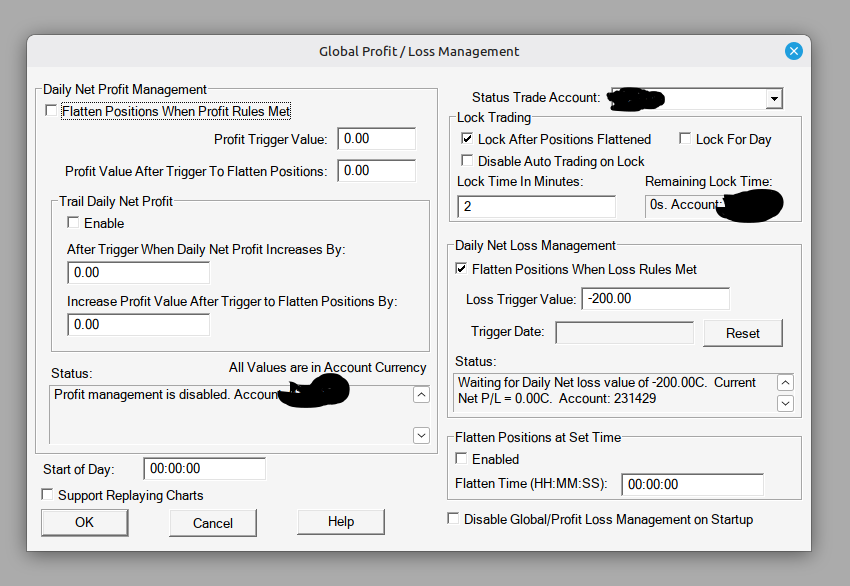
Task: Toggle Support Replaying Charts checkbox
Action: 47,494
